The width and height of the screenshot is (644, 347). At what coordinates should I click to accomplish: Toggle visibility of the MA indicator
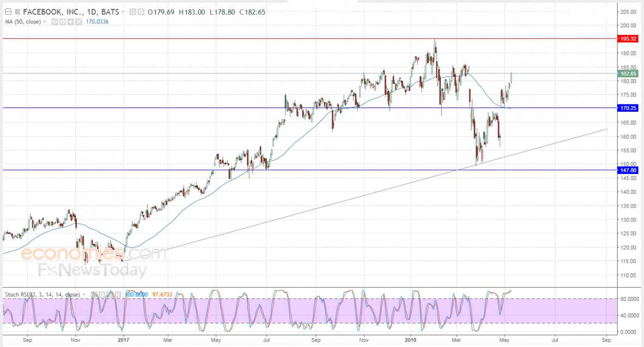click(x=54, y=22)
